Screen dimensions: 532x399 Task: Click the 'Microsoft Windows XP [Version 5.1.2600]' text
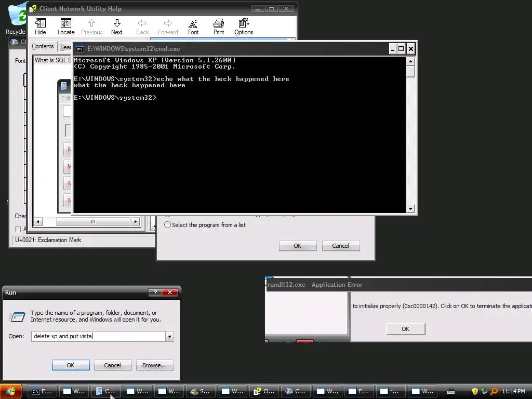point(154,60)
